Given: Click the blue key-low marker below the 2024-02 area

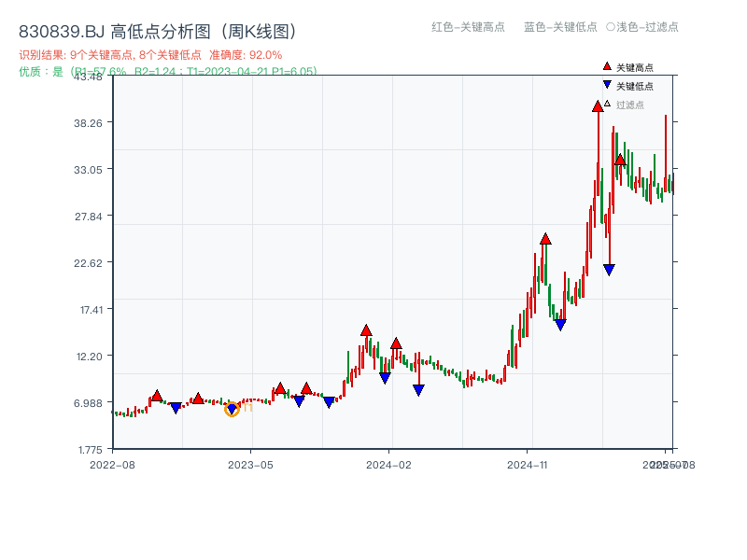Looking at the screenshot, I should click(418, 389).
